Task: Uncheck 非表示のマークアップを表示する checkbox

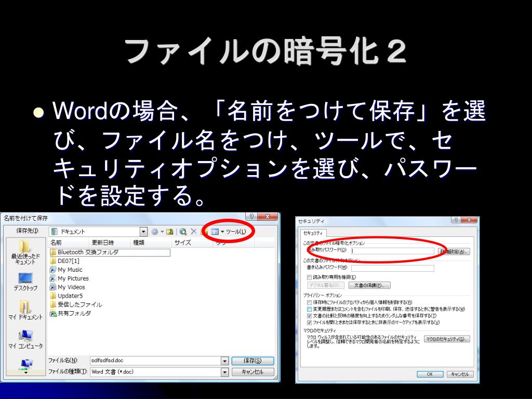Action: (309, 323)
